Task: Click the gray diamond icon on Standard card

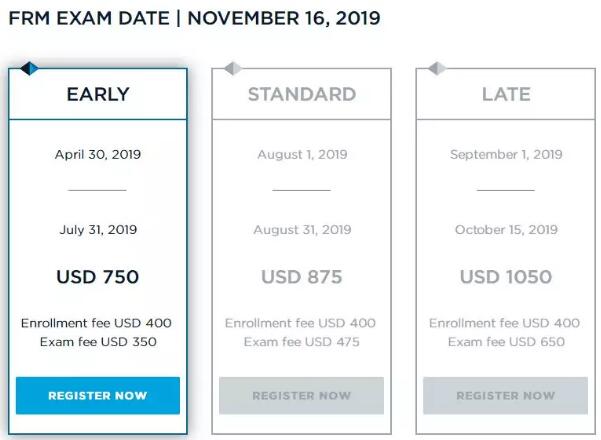Action: (x=233, y=68)
